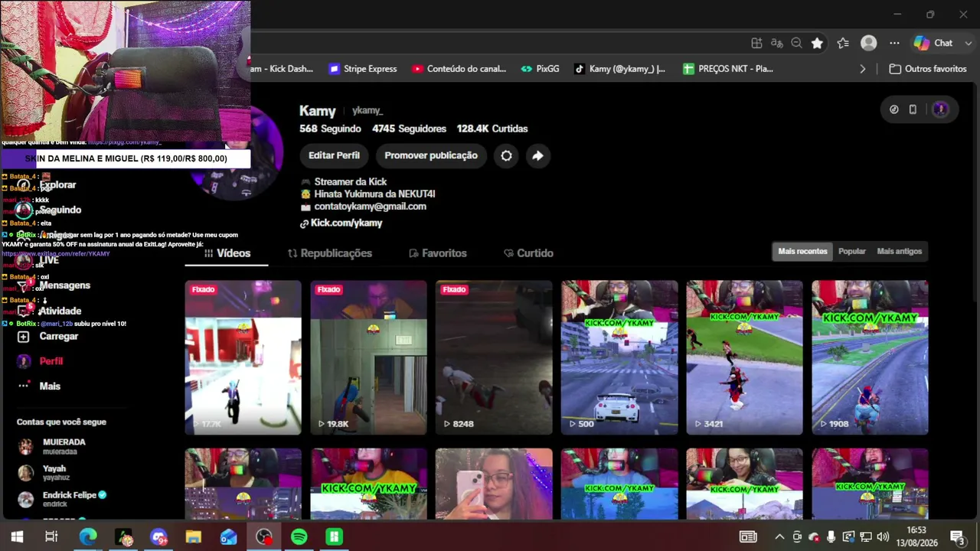The width and height of the screenshot is (980, 551).
Task: Open the Outros favoritos folder
Action: (928, 69)
